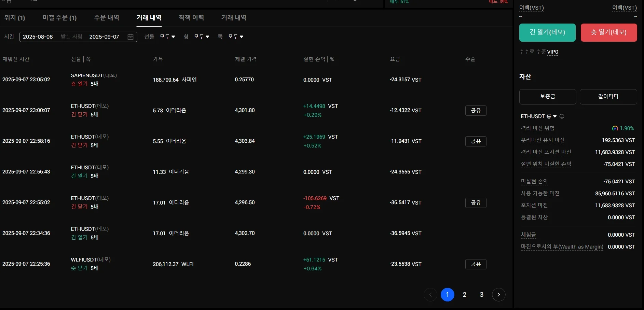The width and height of the screenshot is (644, 310).
Task: Click the 동결된 자산 label
Action: tap(534, 217)
